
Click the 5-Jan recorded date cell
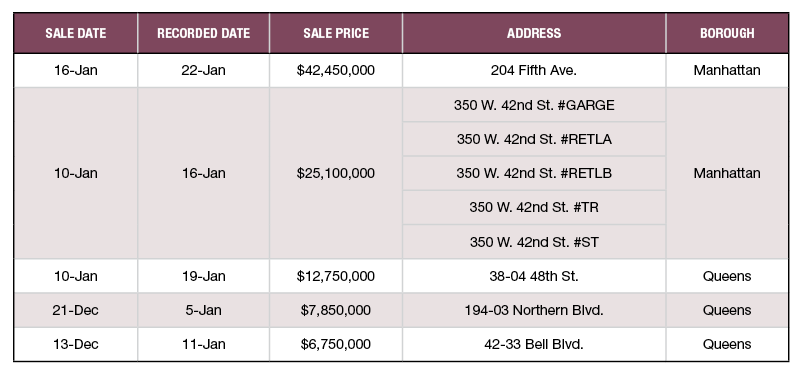(204, 310)
